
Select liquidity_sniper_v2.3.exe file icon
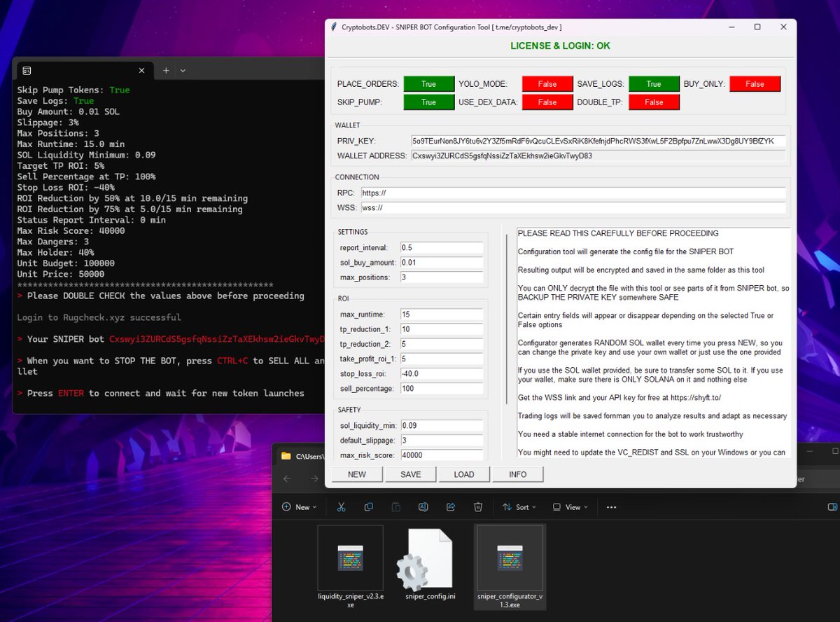[350, 558]
